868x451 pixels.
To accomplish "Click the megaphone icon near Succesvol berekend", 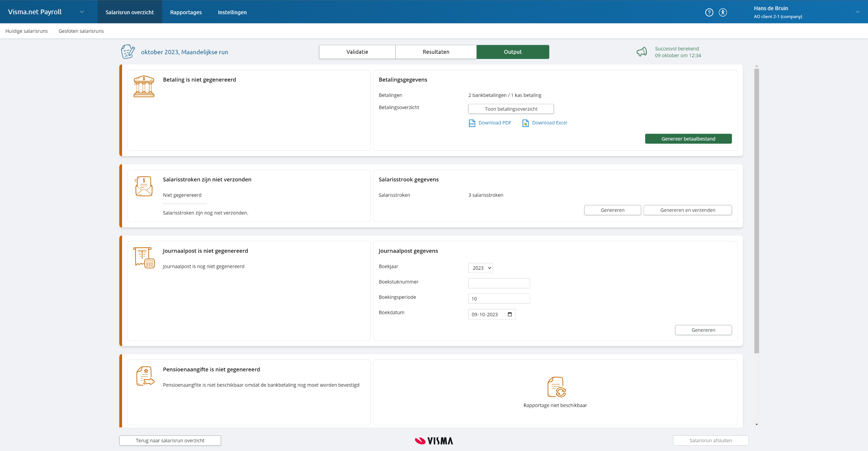I will [642, 52].
